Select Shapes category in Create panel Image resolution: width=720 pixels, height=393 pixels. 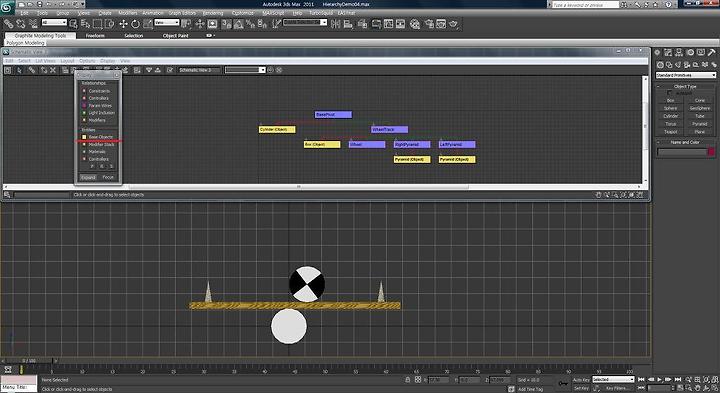[669, 65]
